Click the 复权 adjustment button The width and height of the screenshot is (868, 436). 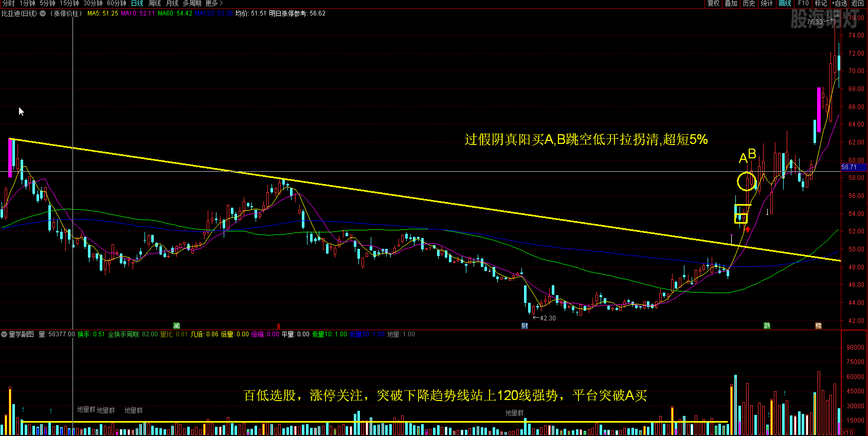click(713, 3)
